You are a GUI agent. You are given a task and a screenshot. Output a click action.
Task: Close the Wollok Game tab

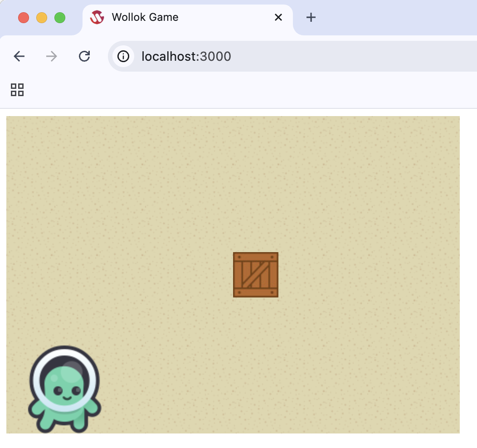click(x=278, y=18)
